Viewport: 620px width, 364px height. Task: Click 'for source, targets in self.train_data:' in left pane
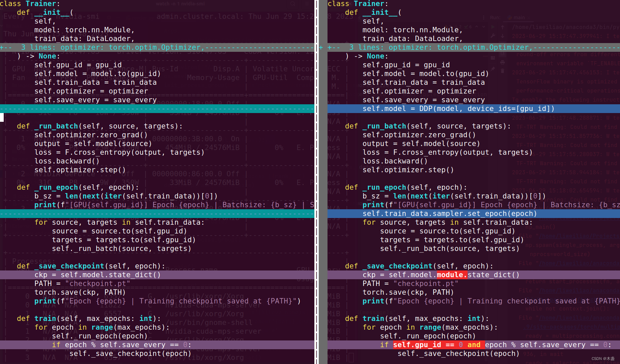[x=119, y=222]
